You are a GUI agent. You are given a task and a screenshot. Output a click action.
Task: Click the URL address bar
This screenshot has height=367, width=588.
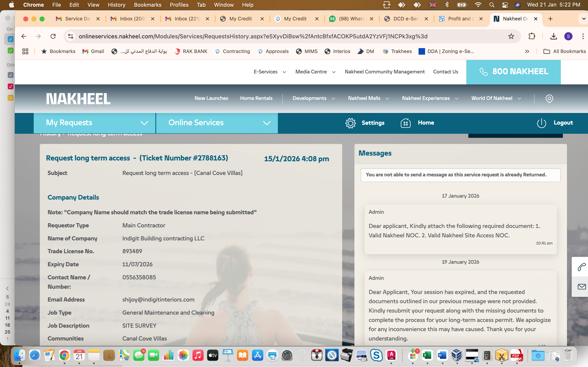[253, 36]
